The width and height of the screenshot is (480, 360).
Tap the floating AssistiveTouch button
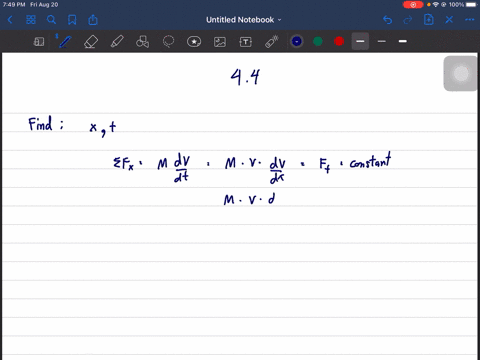(x=461, y=74)
